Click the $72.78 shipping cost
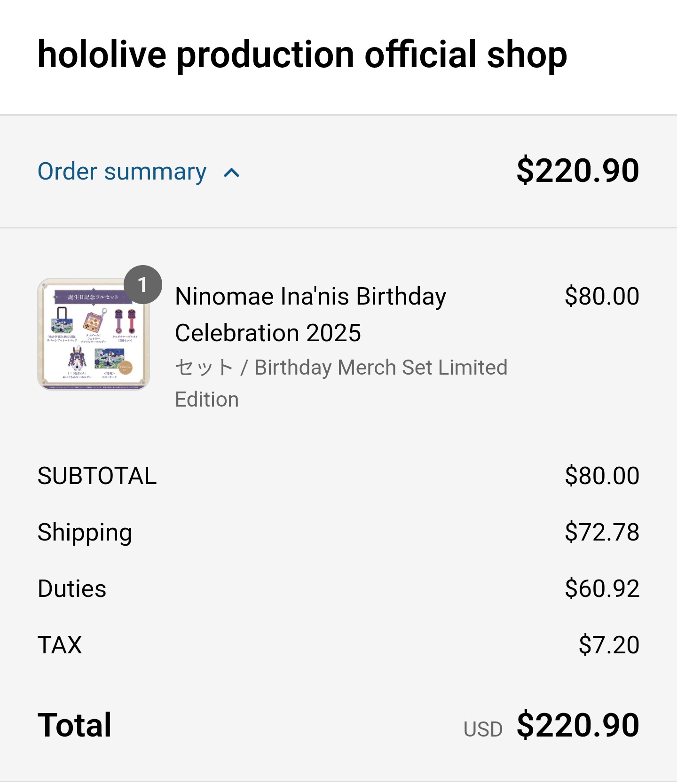 [601, 532]
